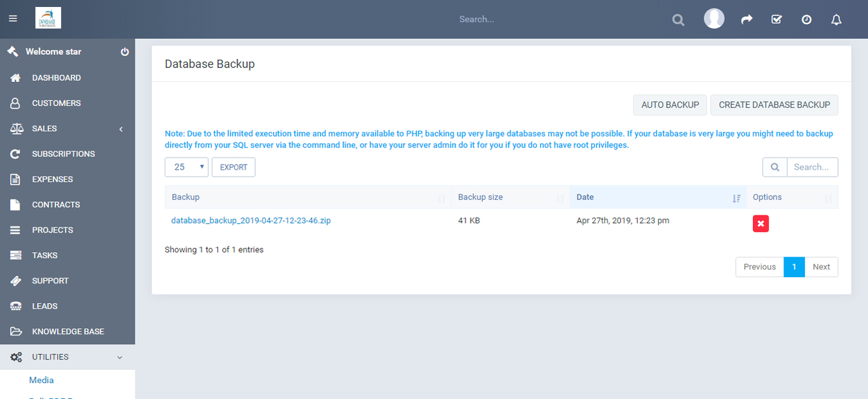This screenshot has height=399, width=868.
Task: Open the user profile avatar
Action: (713, 19)
